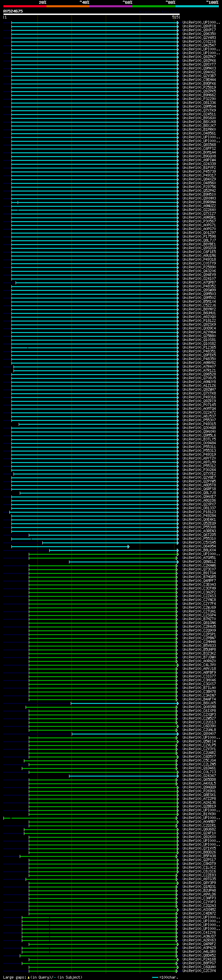Screen dimensions: 222x980
Task: Click hit label UniRef100_C2Z4S3
Action: pos(199,596)
